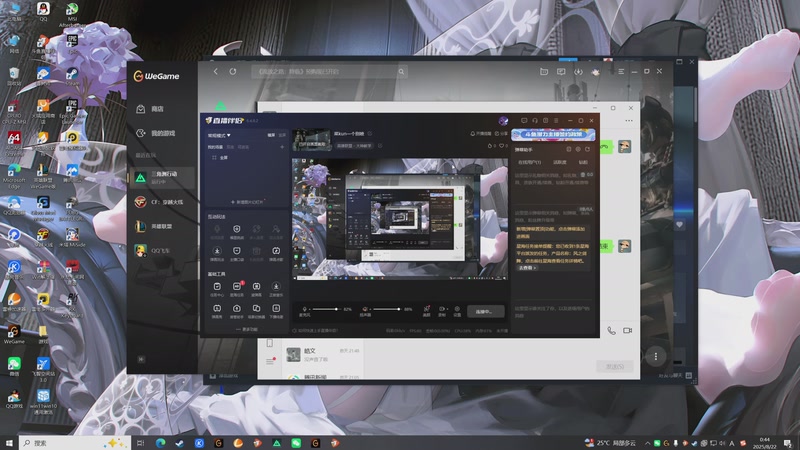Open 弹幕助手 settings gear icon
Screen dimensions: 800x450
[578, 149]
